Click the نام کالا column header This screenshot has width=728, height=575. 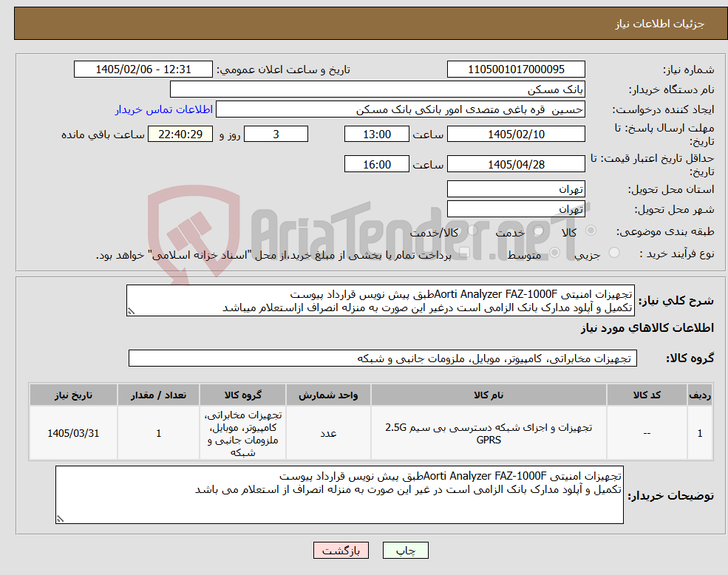[489, 395]
